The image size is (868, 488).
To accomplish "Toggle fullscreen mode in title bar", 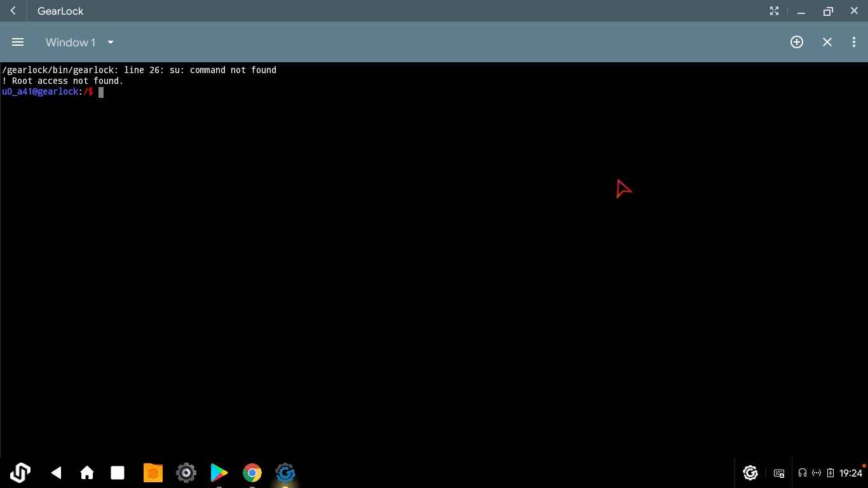I will (x=774, y=11).
